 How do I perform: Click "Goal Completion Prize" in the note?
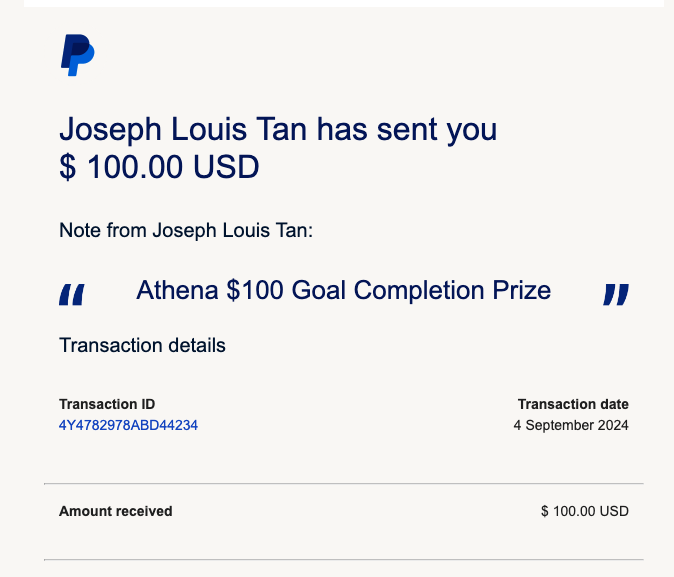click(x=422, y=290)
